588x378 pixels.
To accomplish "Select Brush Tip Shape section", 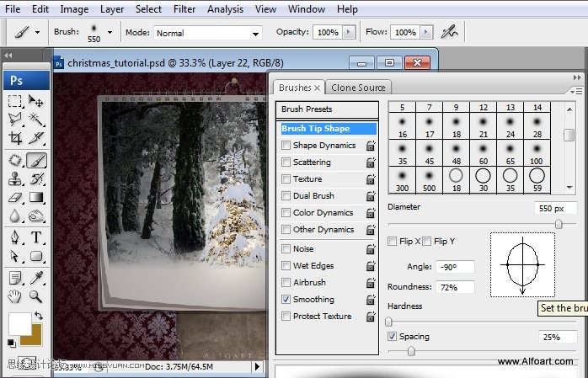I will click(329, 129).
